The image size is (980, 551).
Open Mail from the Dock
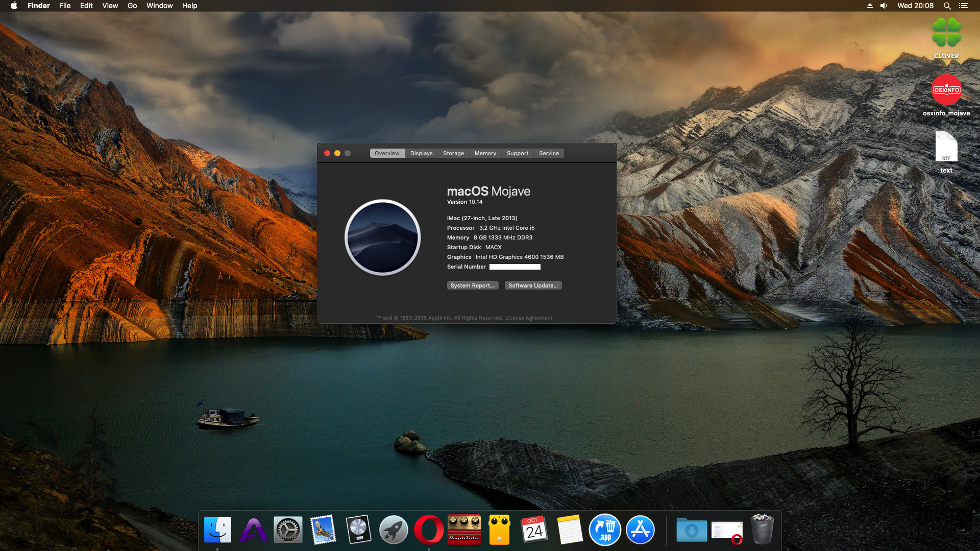coord(323,530)
